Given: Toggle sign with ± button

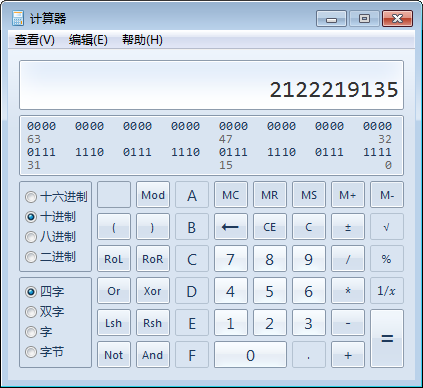Looking at the screenshot, I should coord(348,227).
